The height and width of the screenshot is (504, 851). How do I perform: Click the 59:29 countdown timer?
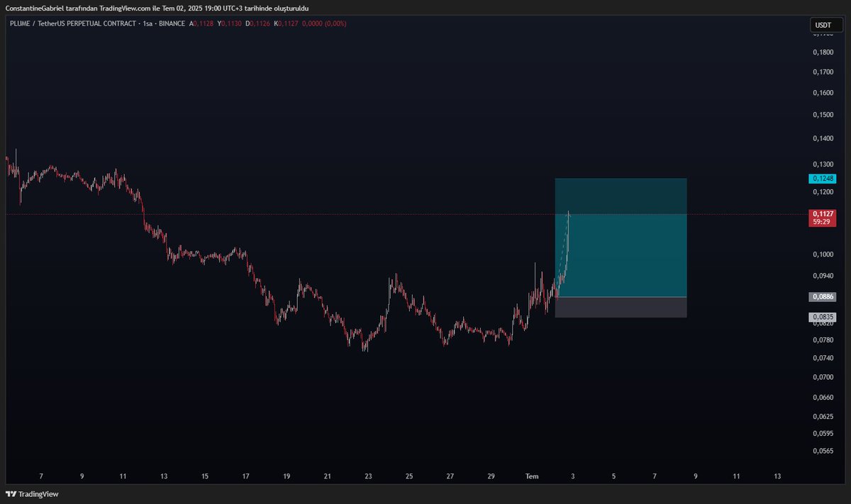tap(823, 222)
